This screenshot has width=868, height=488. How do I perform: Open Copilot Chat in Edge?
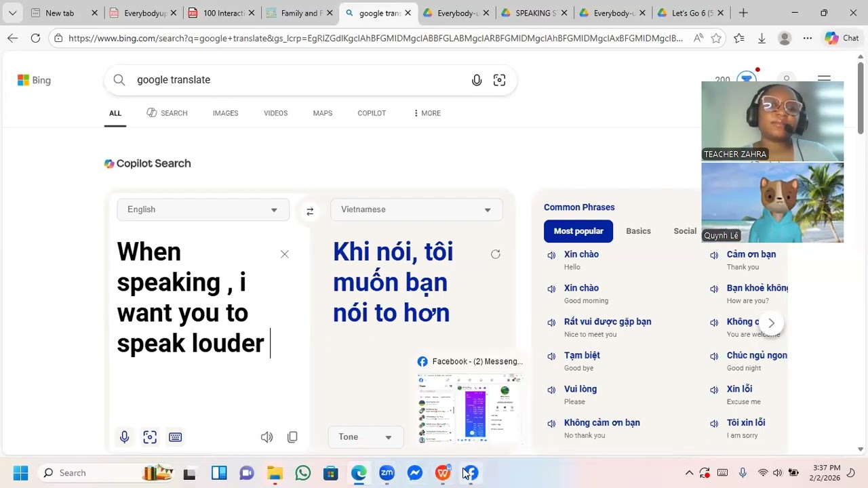(842, 39)
